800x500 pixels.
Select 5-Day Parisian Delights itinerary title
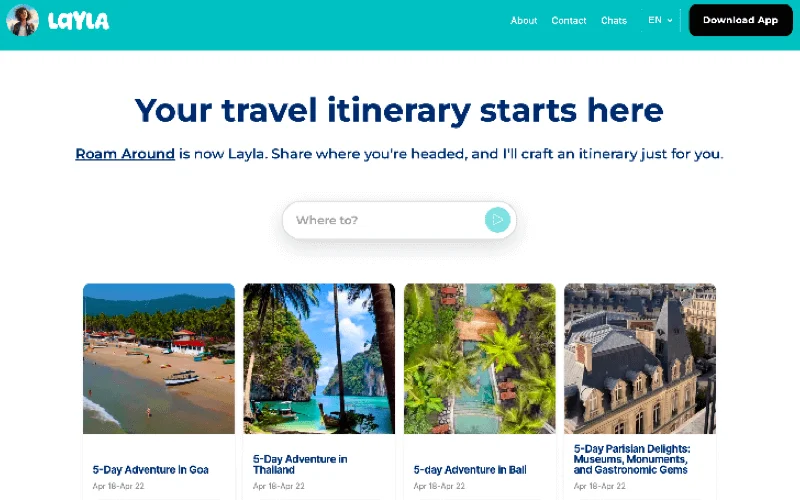click(632, 459)
